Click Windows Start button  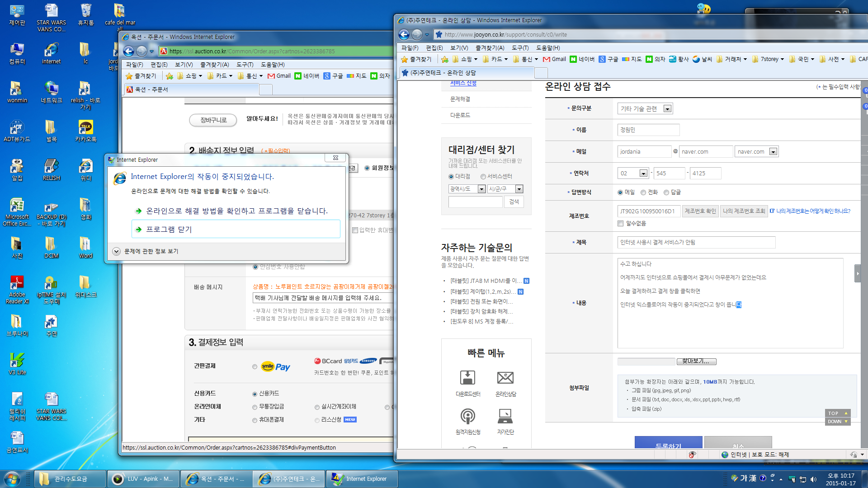[x=12, y=479]
